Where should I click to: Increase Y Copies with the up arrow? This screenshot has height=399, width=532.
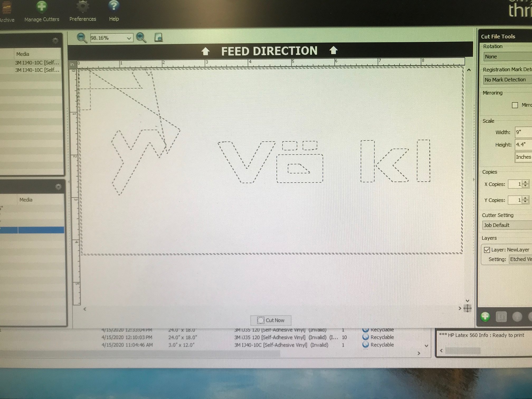[x=525, y=198]
